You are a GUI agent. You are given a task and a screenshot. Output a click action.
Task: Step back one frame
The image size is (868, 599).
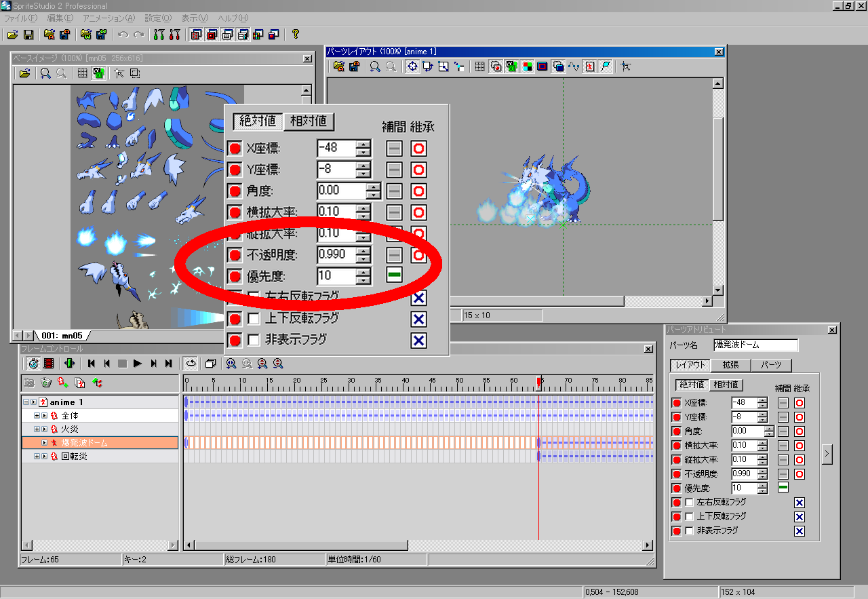106,364
